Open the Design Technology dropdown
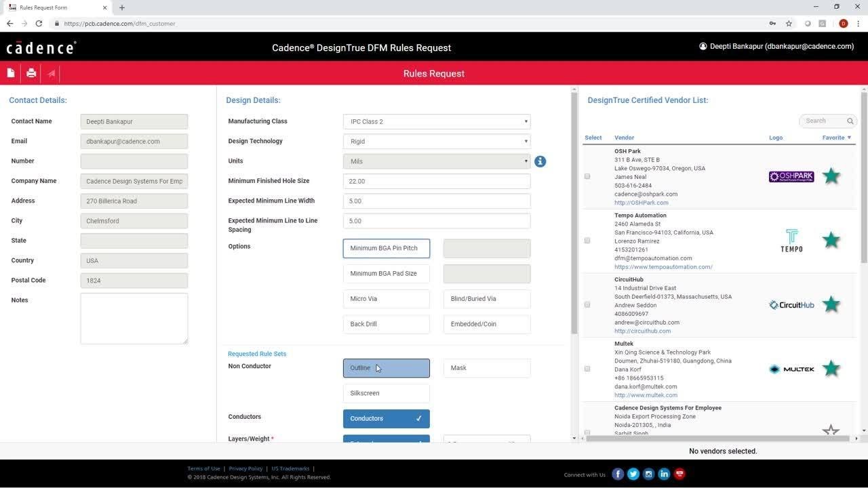 [x=437, y=142]
